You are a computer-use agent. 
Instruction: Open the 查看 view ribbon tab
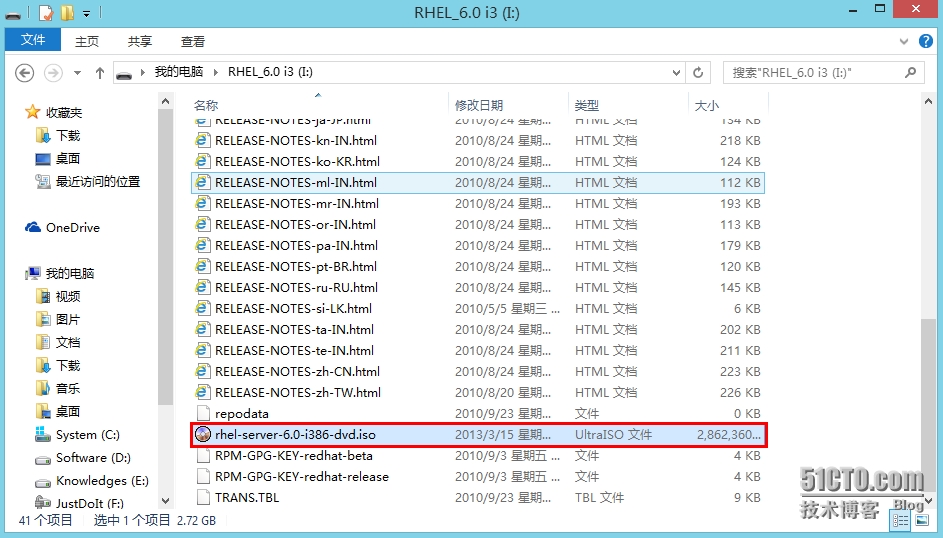coord(192,41)
